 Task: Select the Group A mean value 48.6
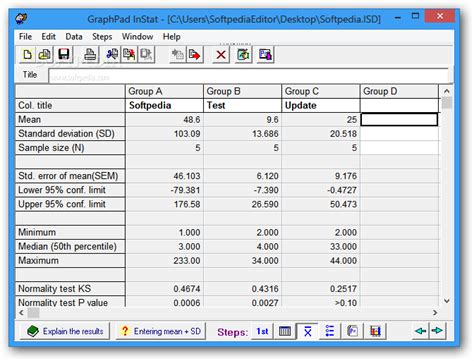pos(164,120)
